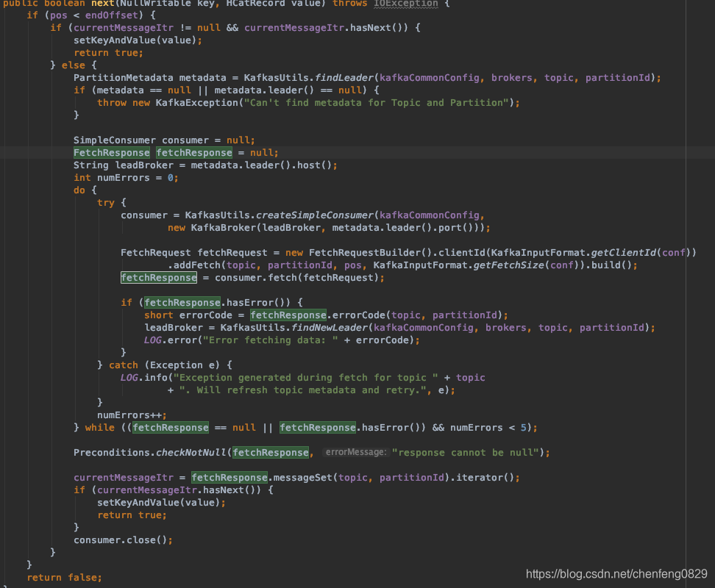Click the return false statement
This screenshot has width=715, height=588.
(x=64, y=577)
